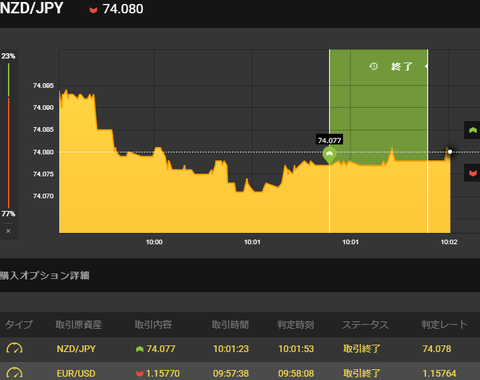Image resolution: width=480 pixels, height=380 pixels.
Task: Click the 10:01:23 trade time cell
Action: tap(231, 349)
